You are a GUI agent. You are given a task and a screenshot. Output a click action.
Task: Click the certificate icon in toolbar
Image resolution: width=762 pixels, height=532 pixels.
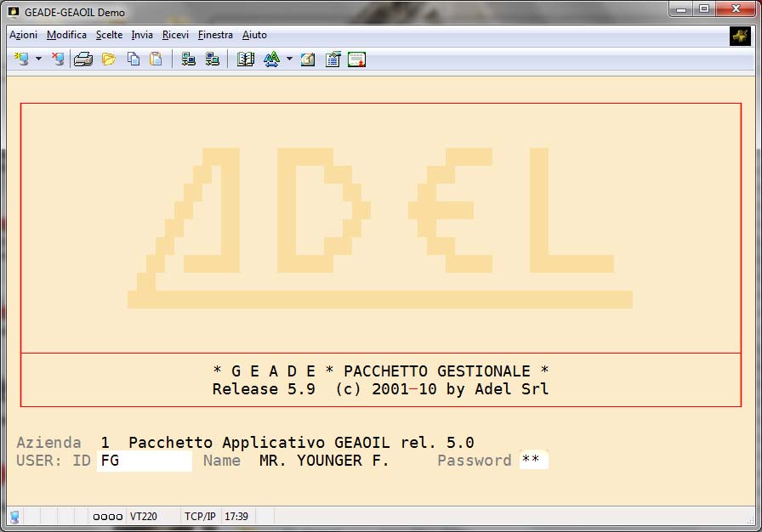coord(356,59)
